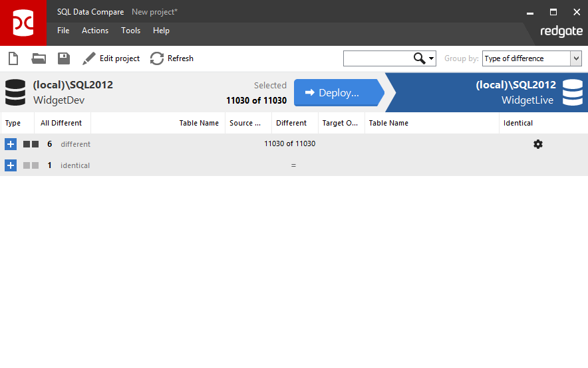This screenshot has width=588, height=368.
Task: Click into the search text field
Action: click(377, 58)
